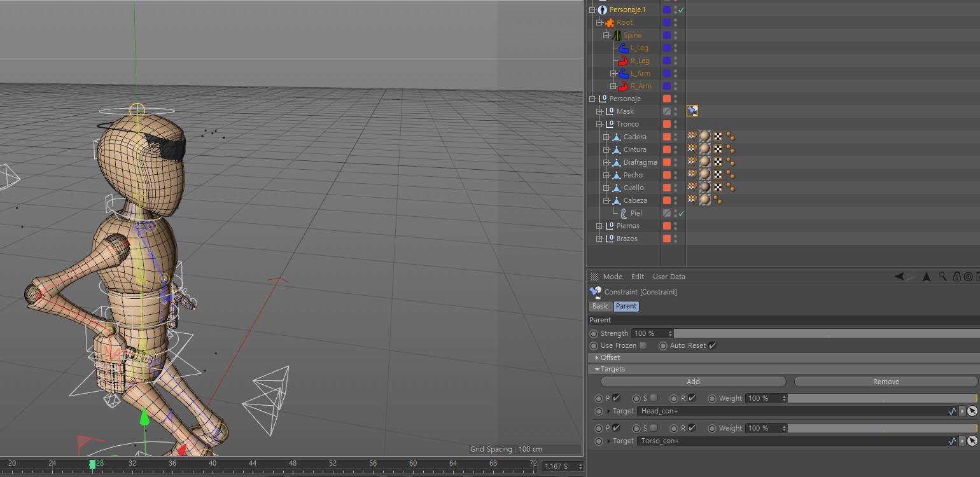Click the target circle mode icon
Viewport: 980px width, 477px height.
click(968, 276)
